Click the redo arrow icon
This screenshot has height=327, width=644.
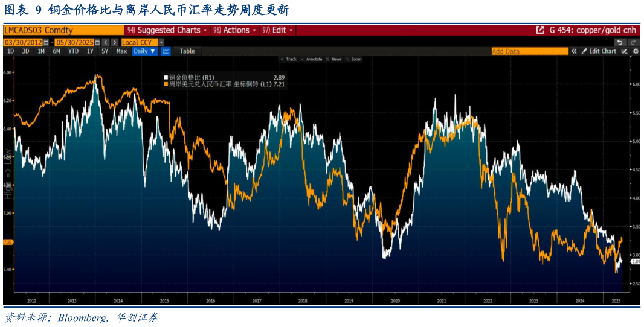point(633,42)
